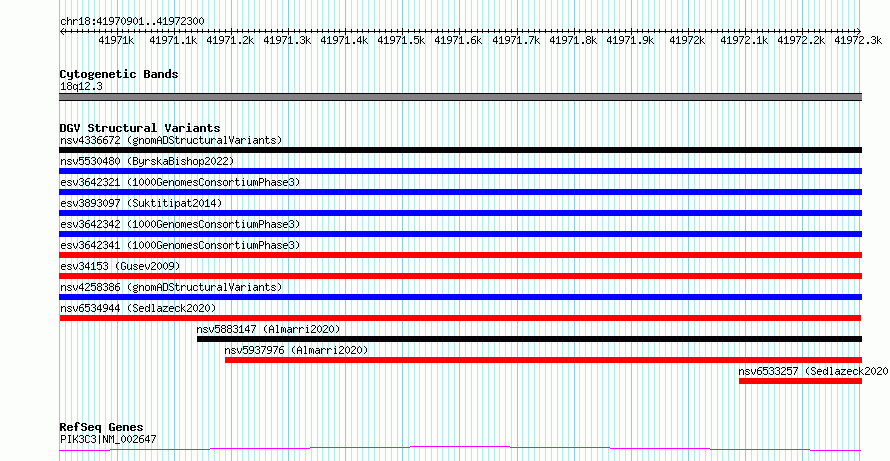Click the esv3642341 (1000GenomesConsortiumPhase3) label
Viewport: 890px width, 461px height.
pos(180,245)
